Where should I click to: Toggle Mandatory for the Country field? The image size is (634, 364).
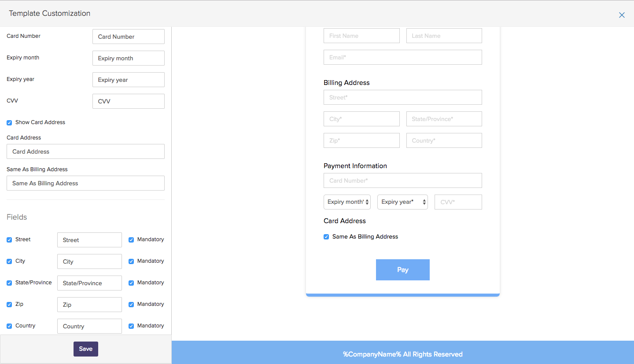click(x=131, y=325)
